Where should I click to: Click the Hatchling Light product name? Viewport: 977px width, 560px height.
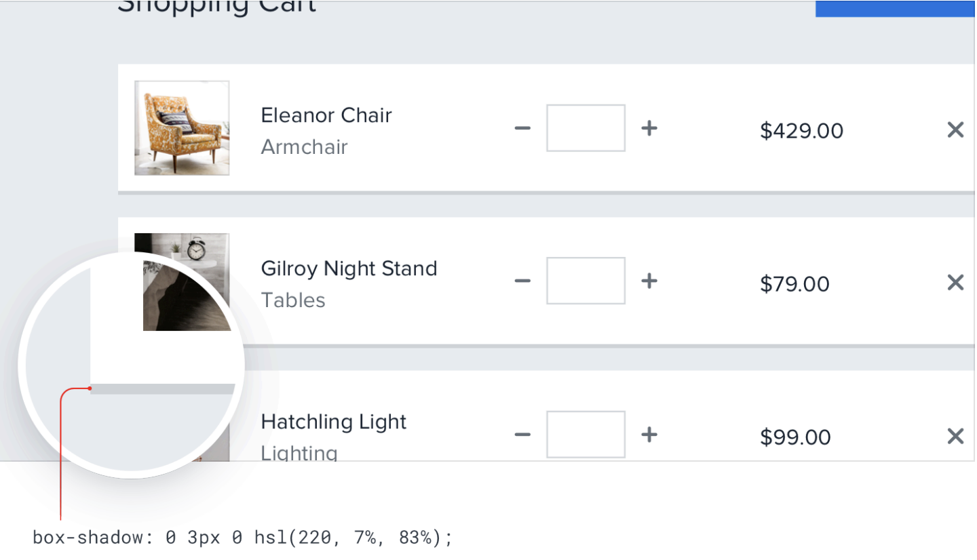click(x=334, y=422)
